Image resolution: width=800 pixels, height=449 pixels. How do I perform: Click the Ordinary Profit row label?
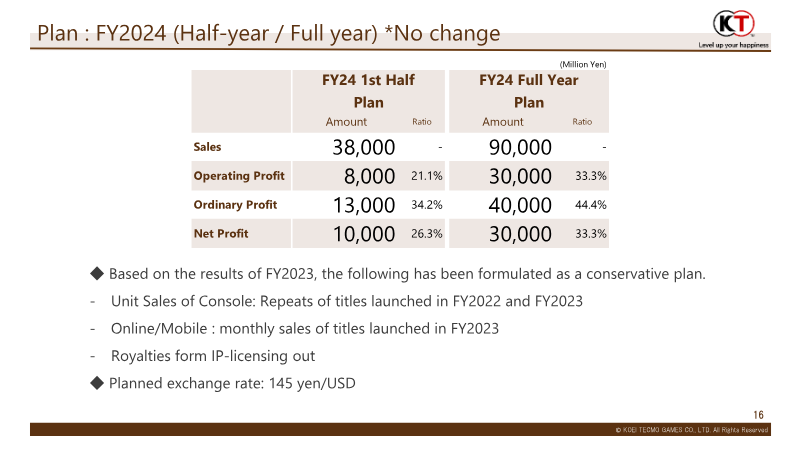click(x=235, y=205)
